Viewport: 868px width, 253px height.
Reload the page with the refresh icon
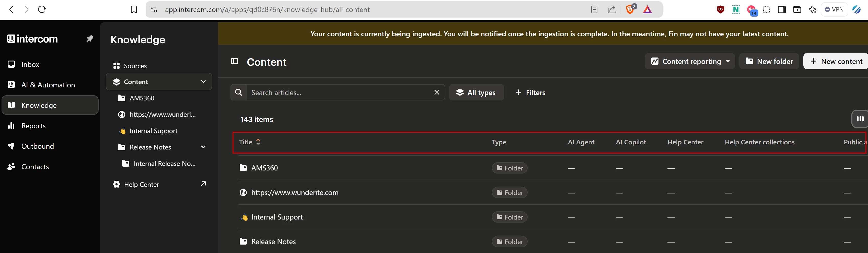(42, 9)
